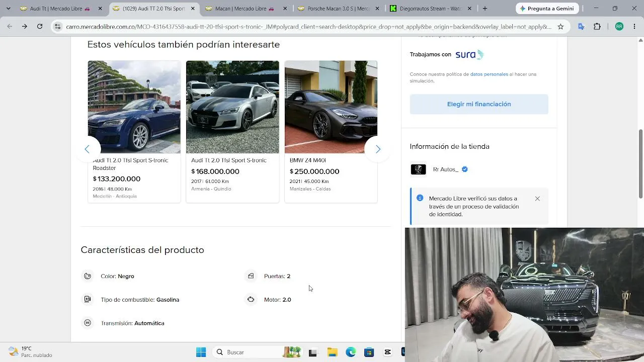Image resolution: width=644 pixels, height=362 pixels.
Task: Click the color palette icon beside 'Color: Negro'
Action: click(88, 276)
